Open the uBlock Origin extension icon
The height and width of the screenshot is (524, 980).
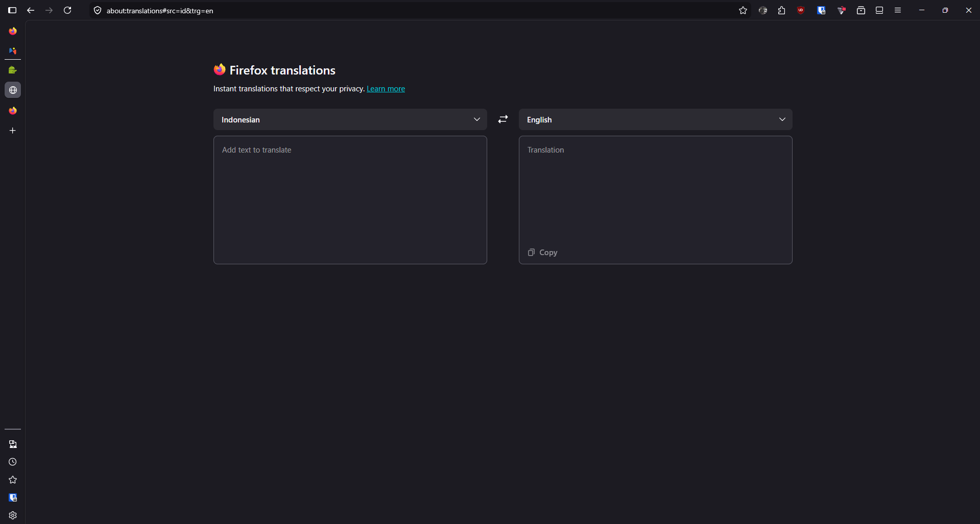point(801,10)
